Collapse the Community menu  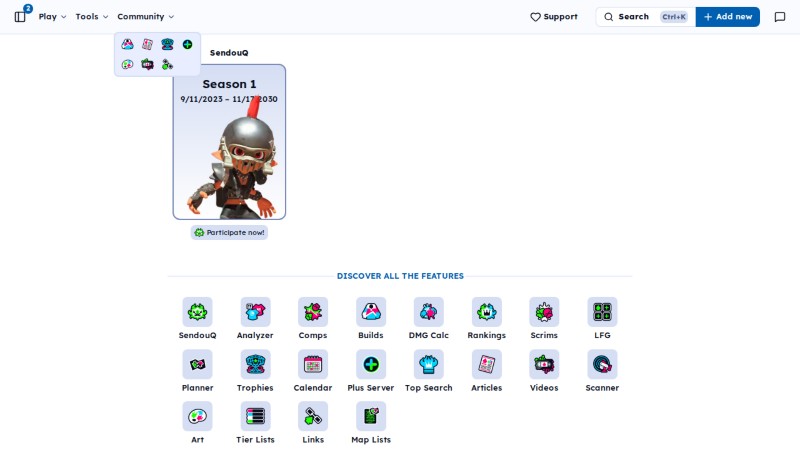pyautogui.click(x=145, y=17)
